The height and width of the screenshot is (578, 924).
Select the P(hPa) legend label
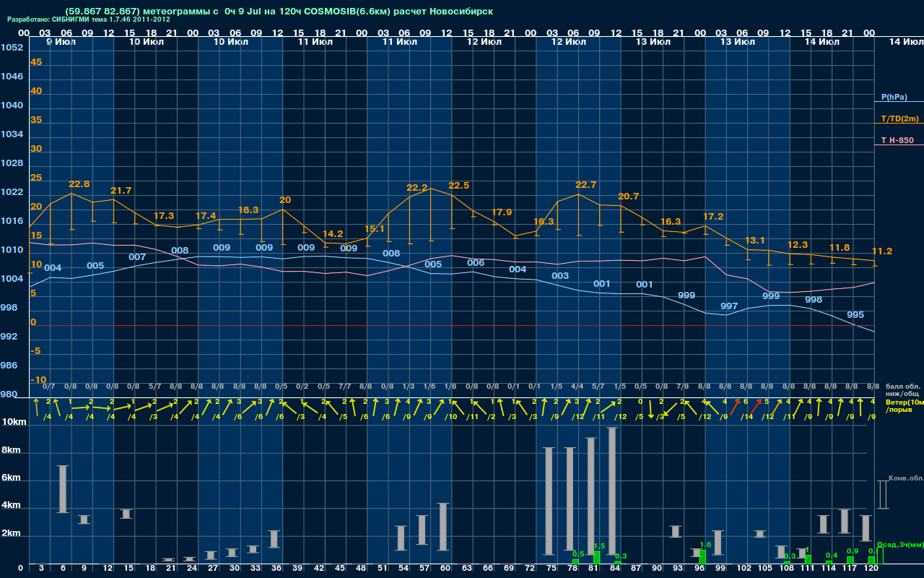click(x=894, y=97)
